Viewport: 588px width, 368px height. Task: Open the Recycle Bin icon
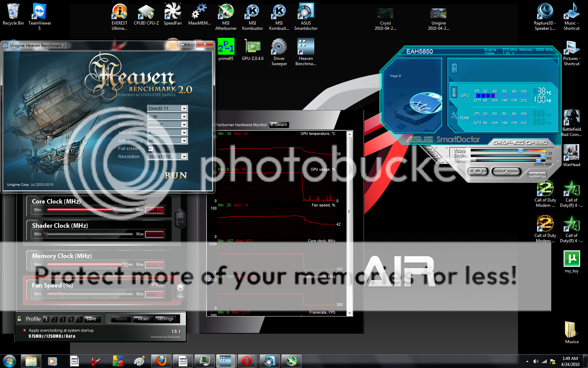pyautogui.click(x=13, y=14)
